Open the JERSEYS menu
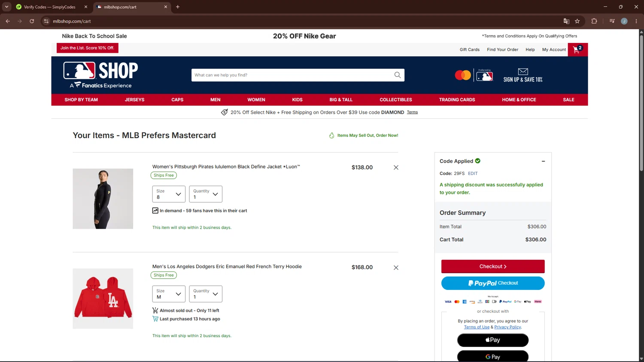The width and height of the screenshot is (644, 362). (134, 100)
